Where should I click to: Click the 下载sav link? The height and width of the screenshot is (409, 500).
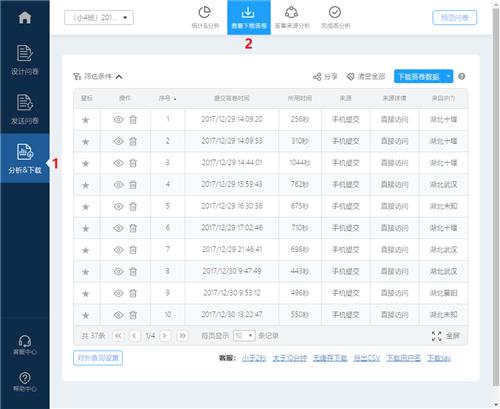point(439,358)
